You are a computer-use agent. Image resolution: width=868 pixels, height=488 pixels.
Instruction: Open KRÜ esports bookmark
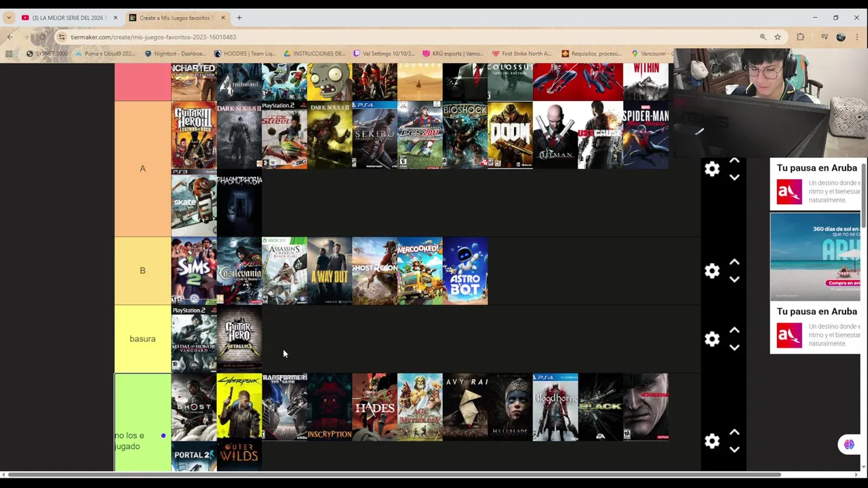click(453, 54)
